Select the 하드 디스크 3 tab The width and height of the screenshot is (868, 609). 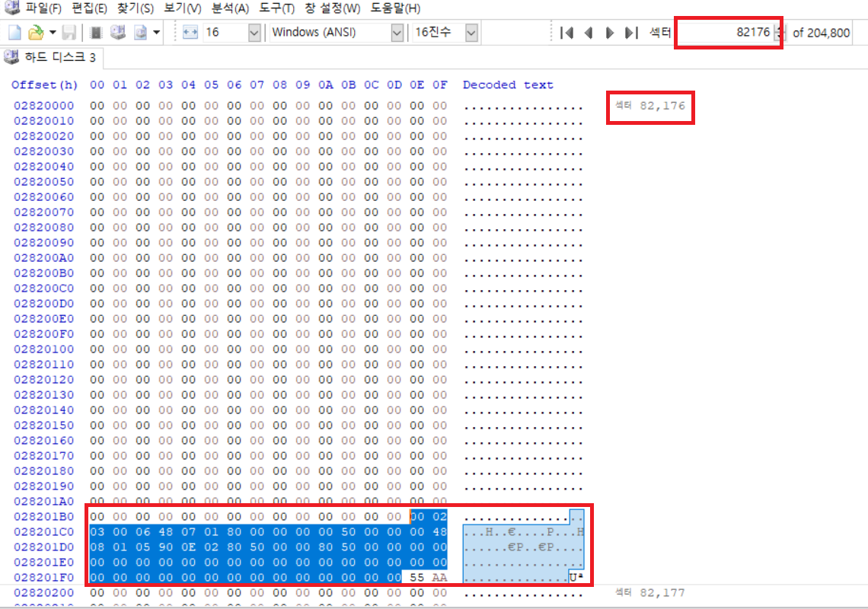[52, 58]
